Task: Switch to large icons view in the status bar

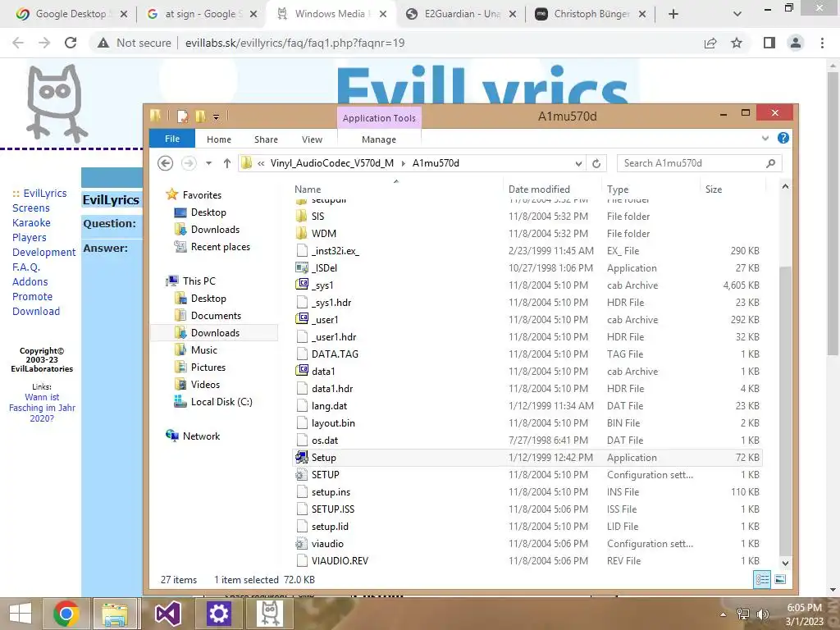Action: 781,579
